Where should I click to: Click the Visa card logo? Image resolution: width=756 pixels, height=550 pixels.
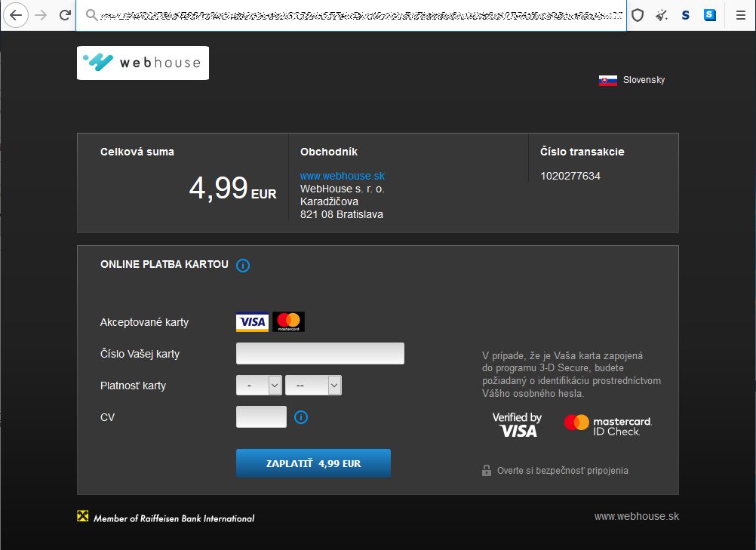coord(252,322)
